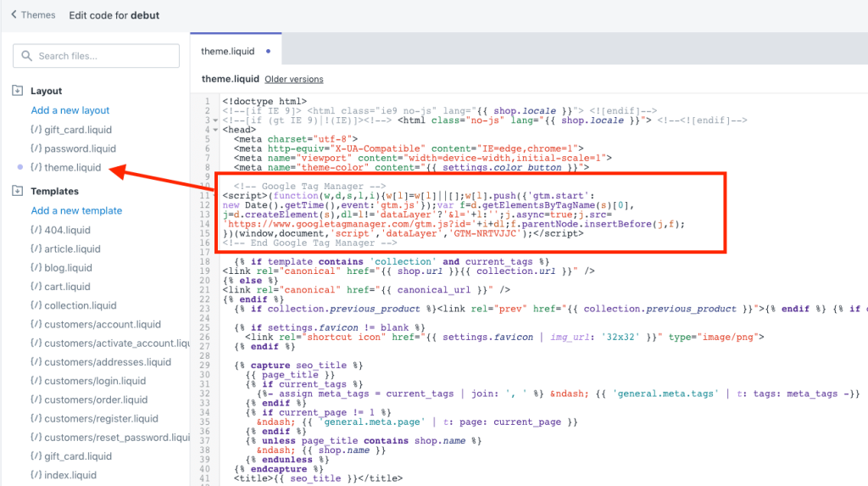Click the magnifier icon in the search box
The image size is (868, 486).
click(27, 56)
